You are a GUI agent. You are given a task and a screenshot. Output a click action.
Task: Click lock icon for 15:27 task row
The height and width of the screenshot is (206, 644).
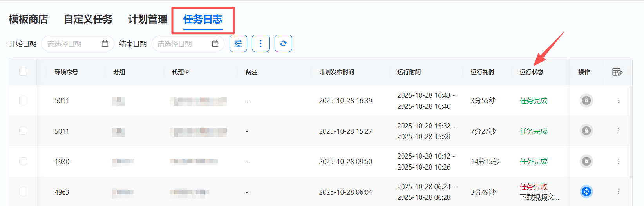point(586,131)
